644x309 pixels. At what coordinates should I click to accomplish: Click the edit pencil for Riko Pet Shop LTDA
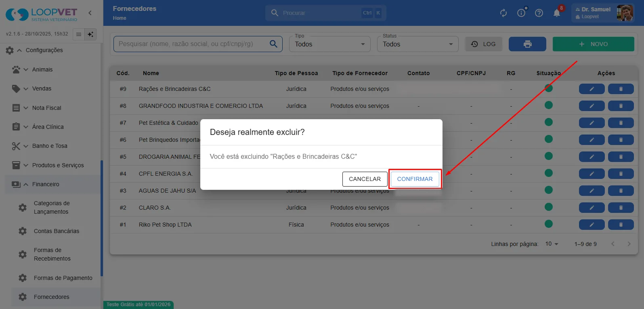click(592, 225)
